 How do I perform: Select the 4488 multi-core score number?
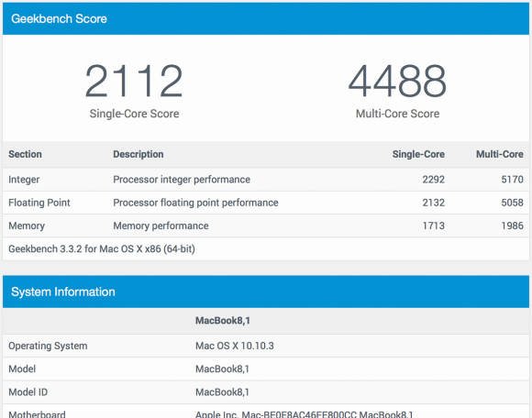pos(397,82)
